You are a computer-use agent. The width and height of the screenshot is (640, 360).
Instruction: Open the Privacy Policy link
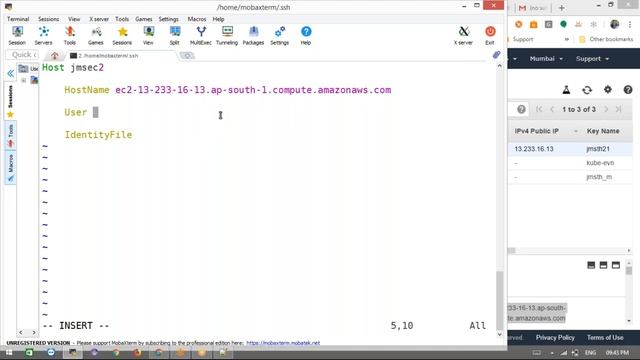click(x=555, y=338)
